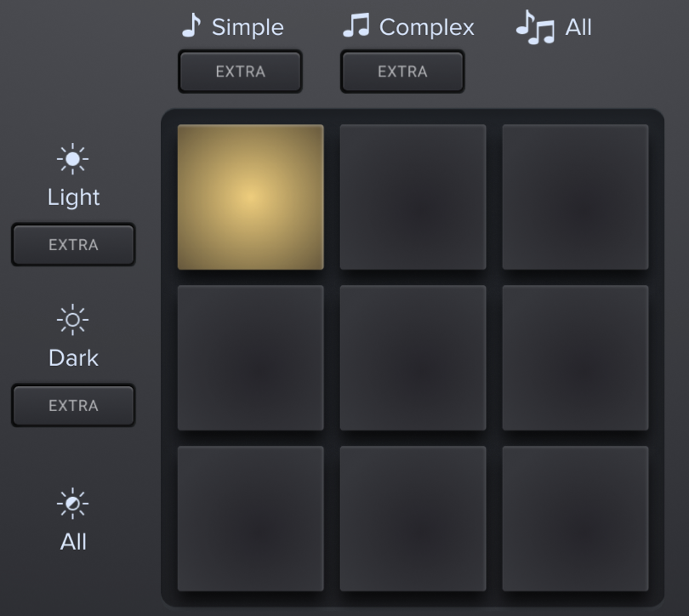The width and height of the screenshot is (689, 616).
Task: Toggle the EXTRA button under Simple
Action: 240,71
